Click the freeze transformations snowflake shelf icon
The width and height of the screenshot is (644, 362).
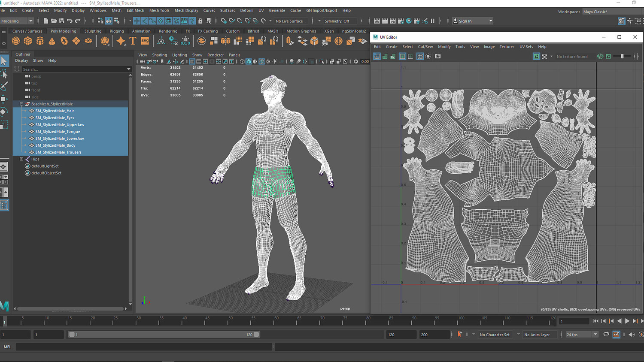click(185, 41)
